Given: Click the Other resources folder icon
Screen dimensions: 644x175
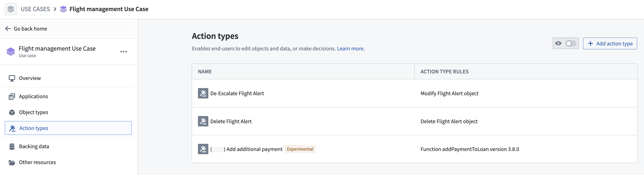Looking at the screenshot, I should pyautogui.click(x=12, y=162).
